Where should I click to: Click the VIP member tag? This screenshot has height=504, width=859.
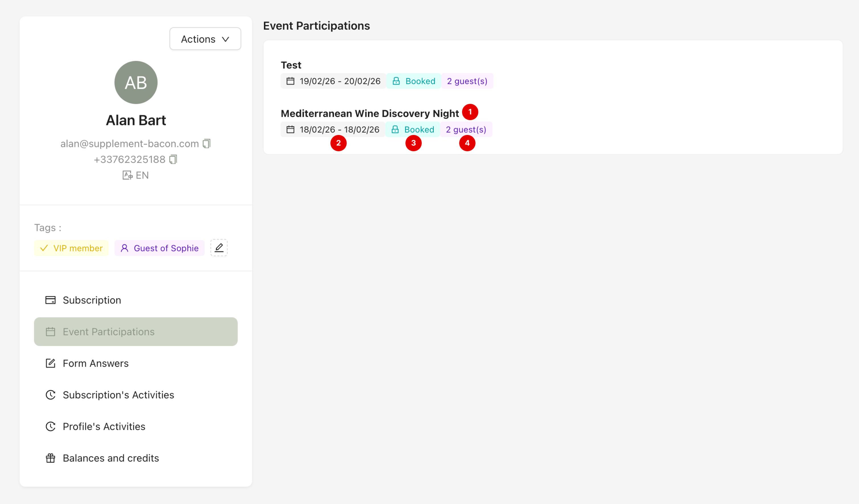[x=71, y=248]
